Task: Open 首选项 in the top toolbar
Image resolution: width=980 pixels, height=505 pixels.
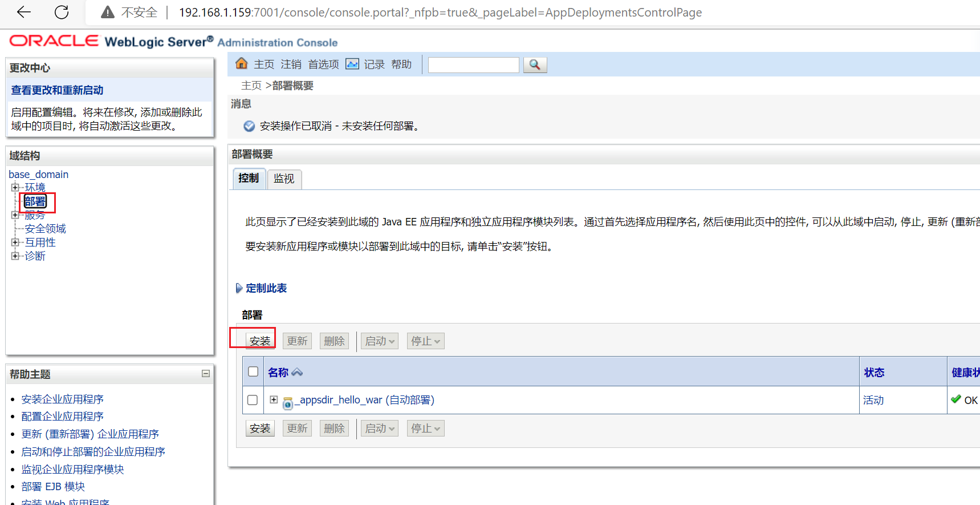Action: (x=323, y=64)
